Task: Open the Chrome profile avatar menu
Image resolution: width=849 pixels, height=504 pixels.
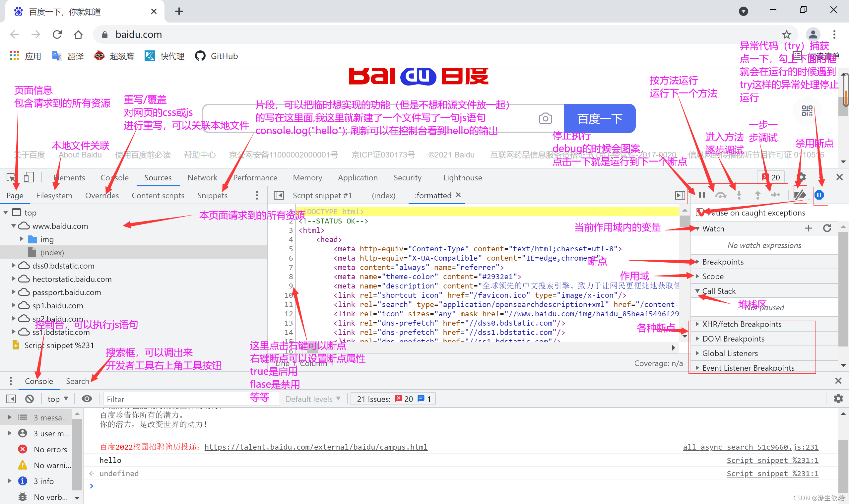Action: 813,34
